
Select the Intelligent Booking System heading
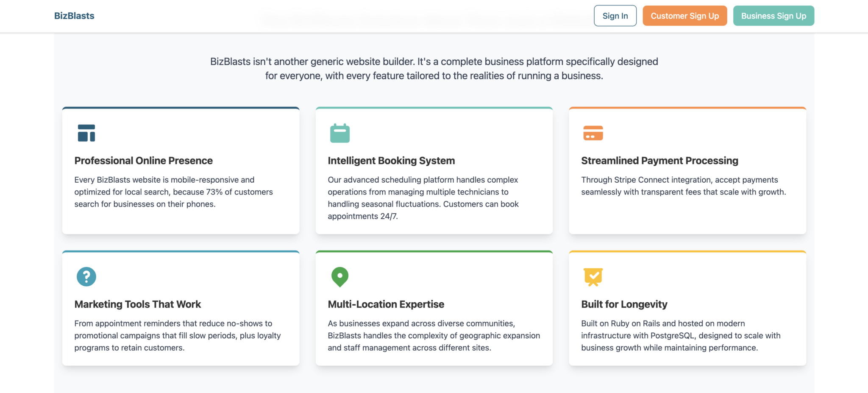(x=391, y=161)
